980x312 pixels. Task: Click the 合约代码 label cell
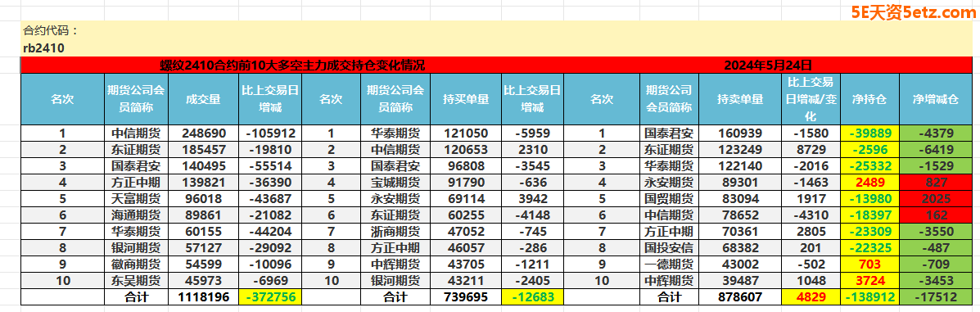[x=52, y=30]
